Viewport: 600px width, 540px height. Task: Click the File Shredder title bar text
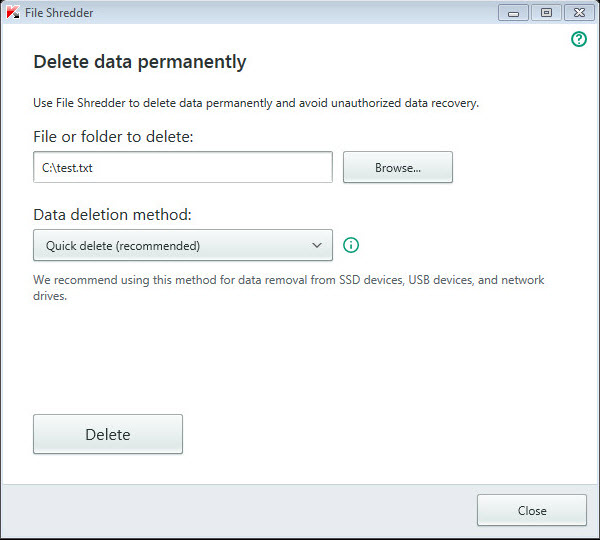pyautogui.click(x=60, y=13)
